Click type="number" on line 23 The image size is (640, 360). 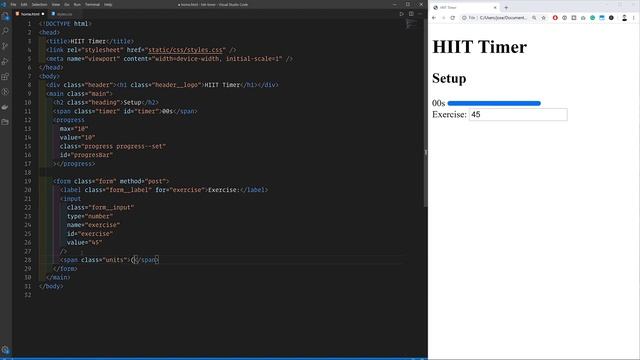pyautogui.click(x=90, y=216)
